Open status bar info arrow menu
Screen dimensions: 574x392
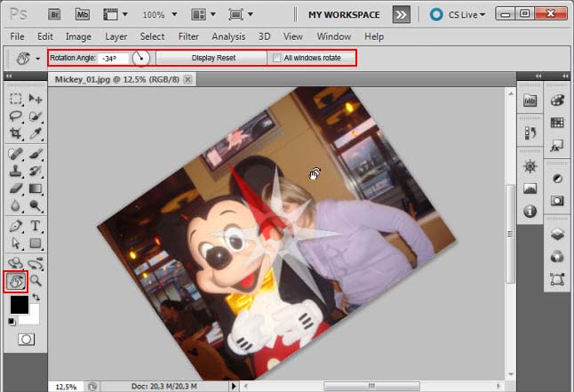234,386
